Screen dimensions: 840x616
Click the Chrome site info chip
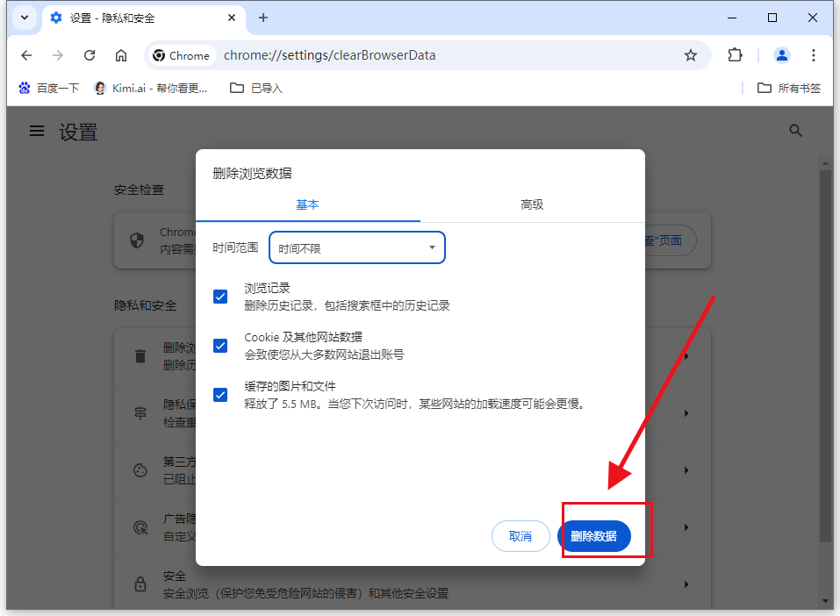(x=181, y=55)
